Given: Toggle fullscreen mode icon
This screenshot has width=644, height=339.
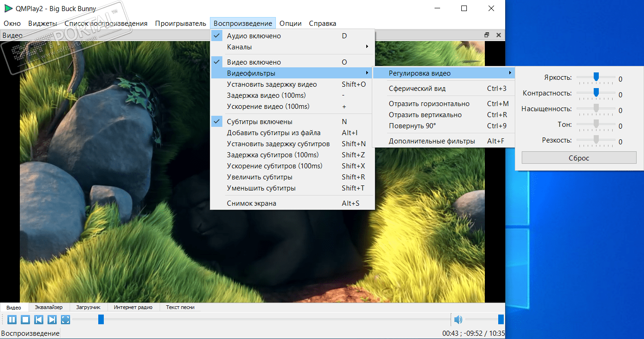Looking at the screenshot, I should (x=66, y=320).
